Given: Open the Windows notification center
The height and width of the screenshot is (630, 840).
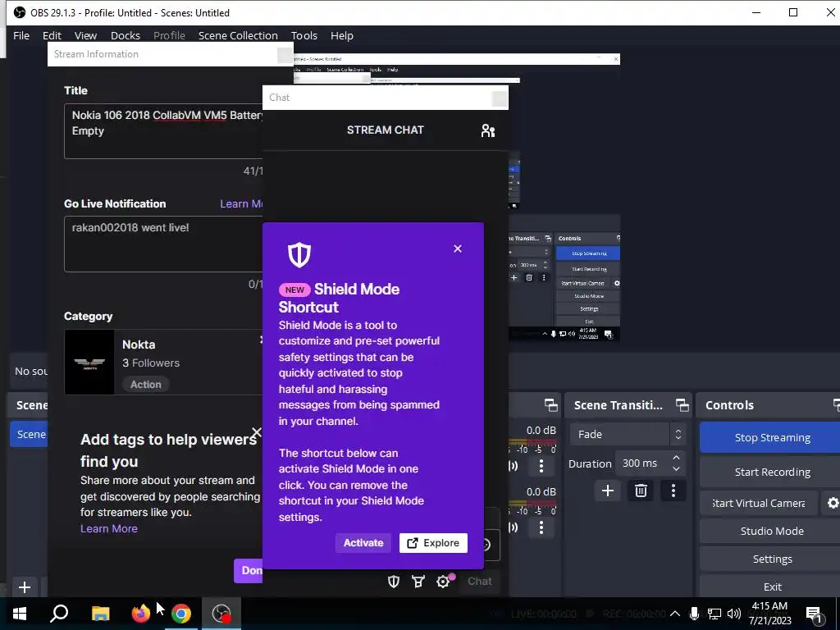Looking at the screenshot, I should point(815,614).
